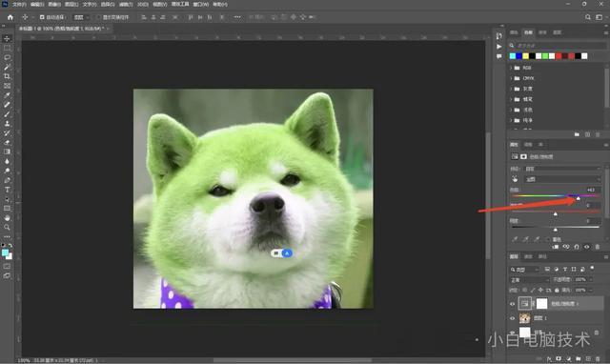Expand the RGB swatch folder
The height and width of the screenshot is (364, 610).
point(511,68)
